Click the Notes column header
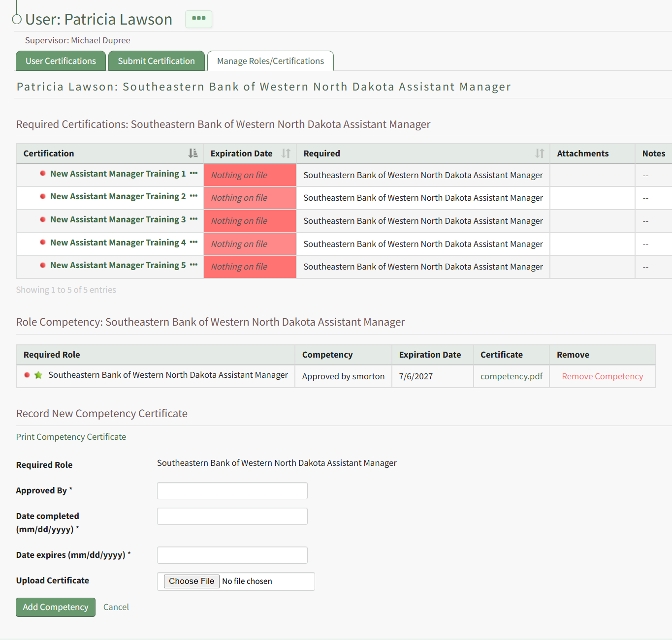The image size is (672, 640). point(654,153)
